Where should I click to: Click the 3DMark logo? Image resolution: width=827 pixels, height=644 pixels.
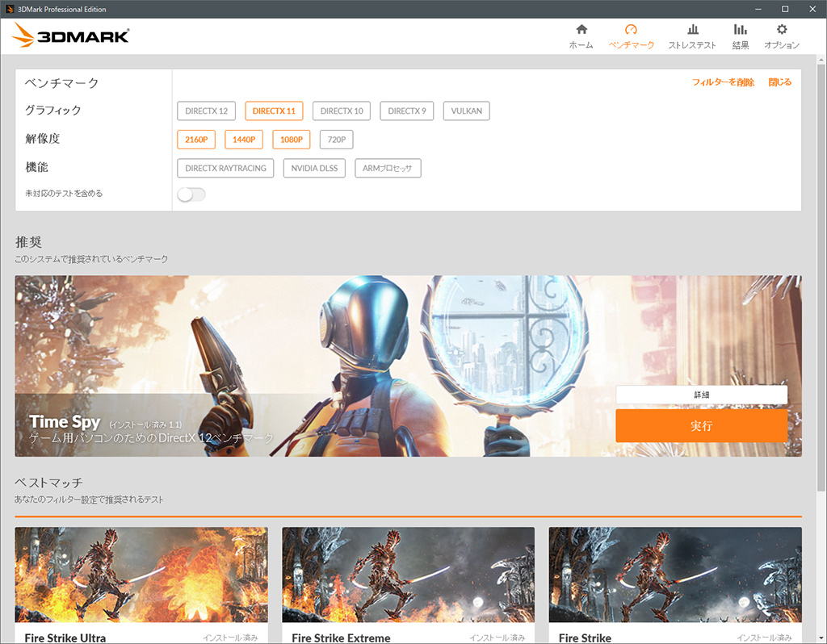(x=70, y=36)
